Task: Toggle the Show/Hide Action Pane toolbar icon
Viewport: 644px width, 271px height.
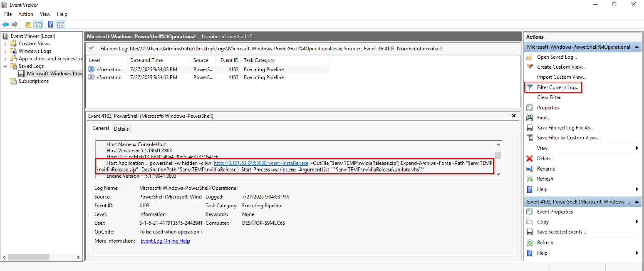Action: point(61,24)
